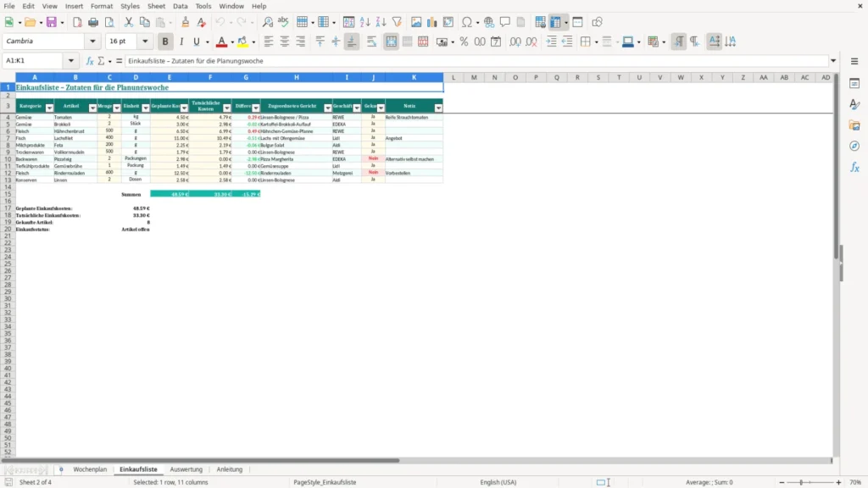The image size is (868, 488).
Task: Switch to the Auswertung sheet tab
Action: pos(186,469)
